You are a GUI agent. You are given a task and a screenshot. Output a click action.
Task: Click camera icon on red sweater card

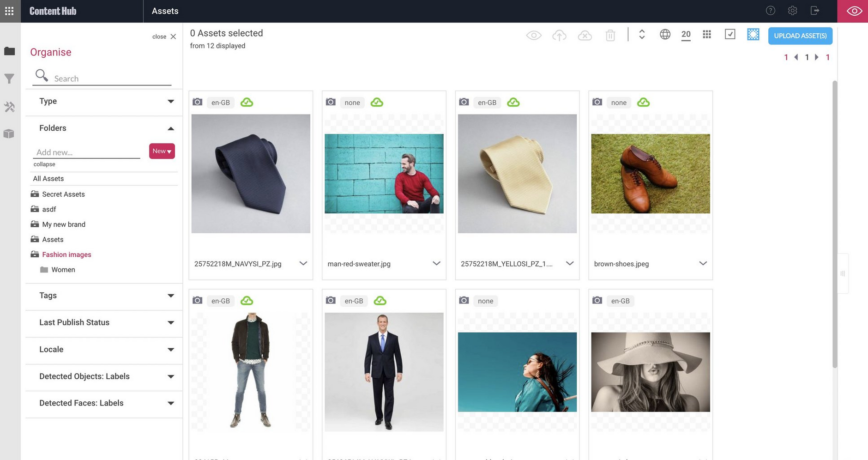click(331, 102)
